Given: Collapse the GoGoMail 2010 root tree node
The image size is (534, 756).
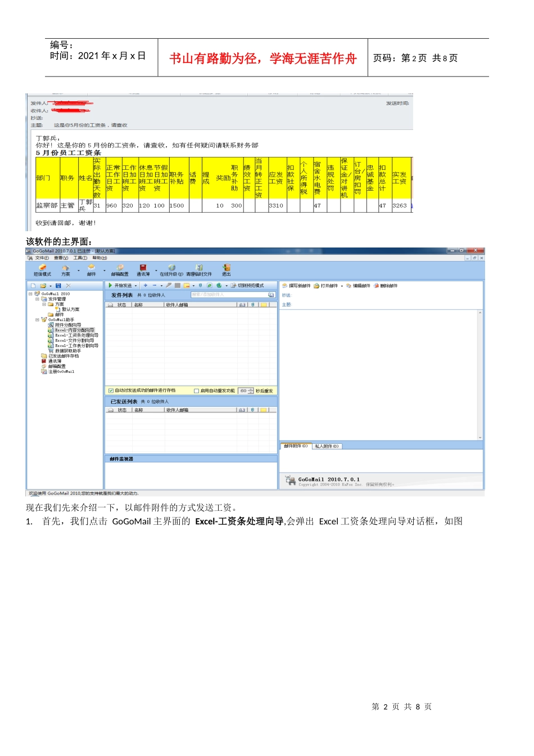Looking at the screenshot, I should [x=30, y=294].
